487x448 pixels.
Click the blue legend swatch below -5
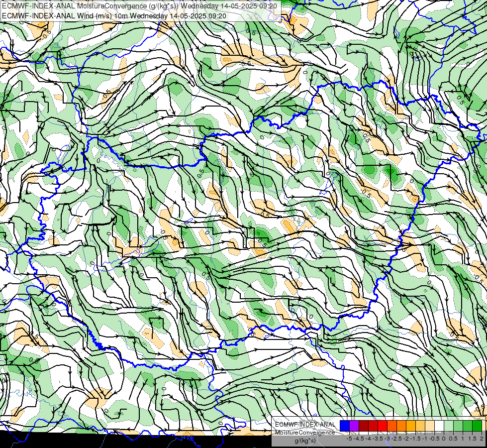click(x=344, y=426)
